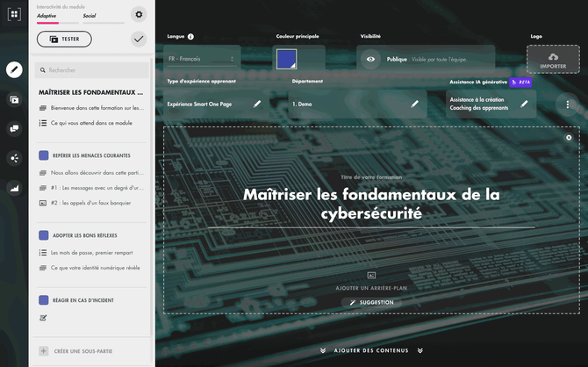Click the Langue info icon
The image size is (588, 367).
pos(190,36)
